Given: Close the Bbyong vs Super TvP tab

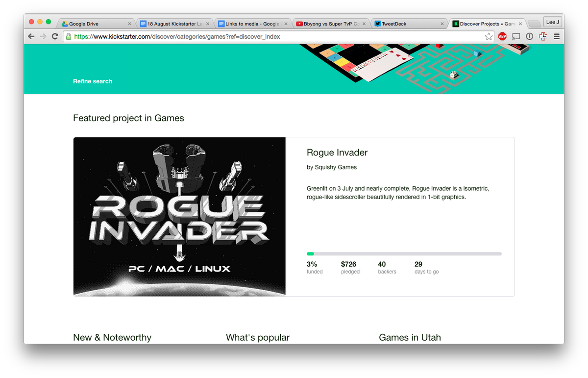Looking at the screenshot, I should pyautogui.click(x=364, y=24).
